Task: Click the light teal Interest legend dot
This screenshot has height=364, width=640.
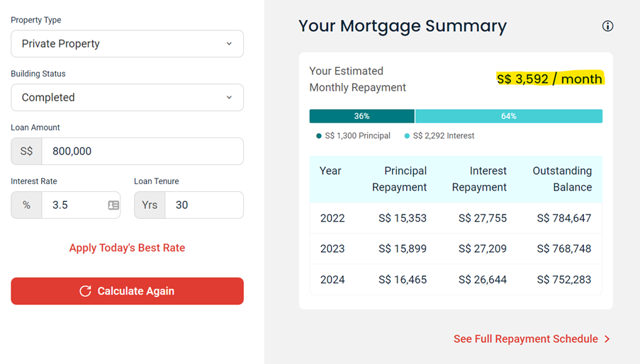Action: tap(407, 136)
